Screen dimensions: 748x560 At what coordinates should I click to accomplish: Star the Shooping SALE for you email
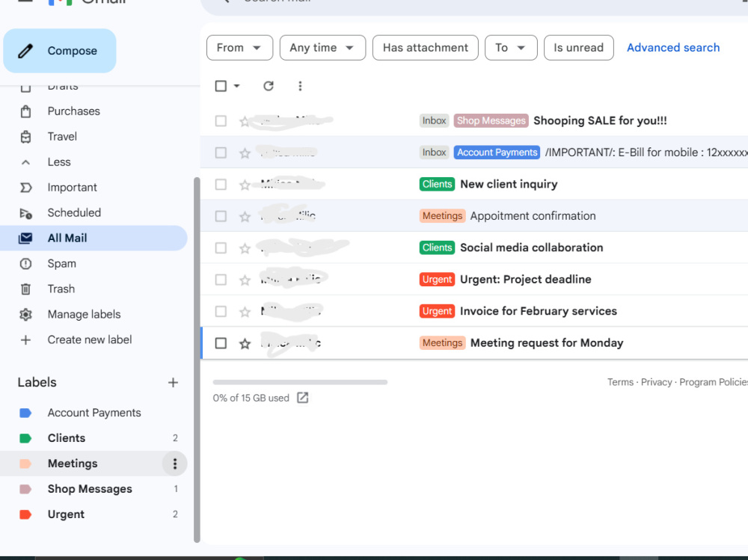click(x=245, y=122)
